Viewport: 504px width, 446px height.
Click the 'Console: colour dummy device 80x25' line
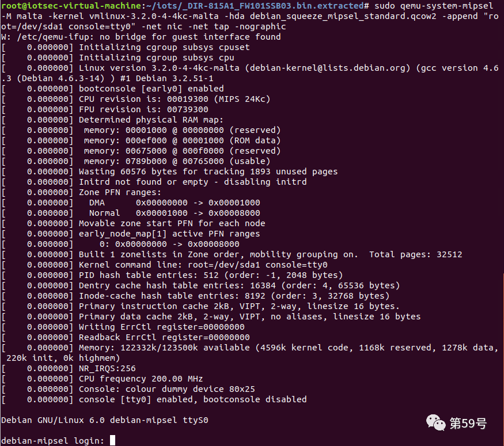coord(128,389)
